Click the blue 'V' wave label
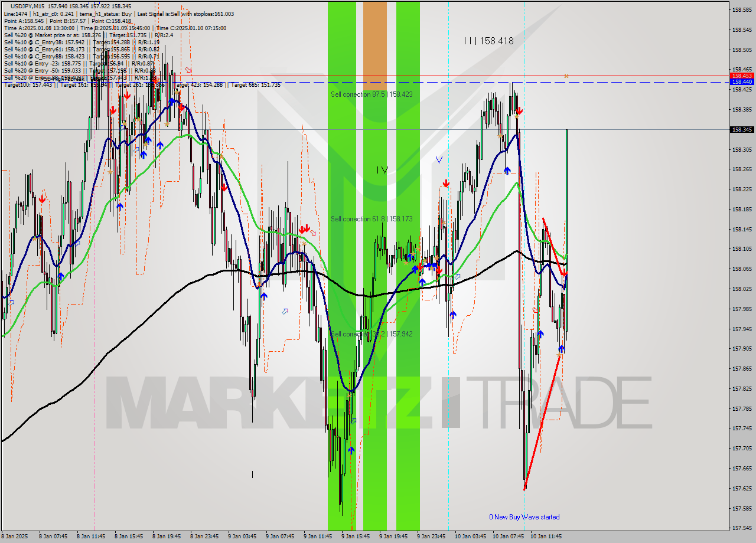Image resolution: width=756 pixels, height=543 pixels. click(x=439, y=160)
